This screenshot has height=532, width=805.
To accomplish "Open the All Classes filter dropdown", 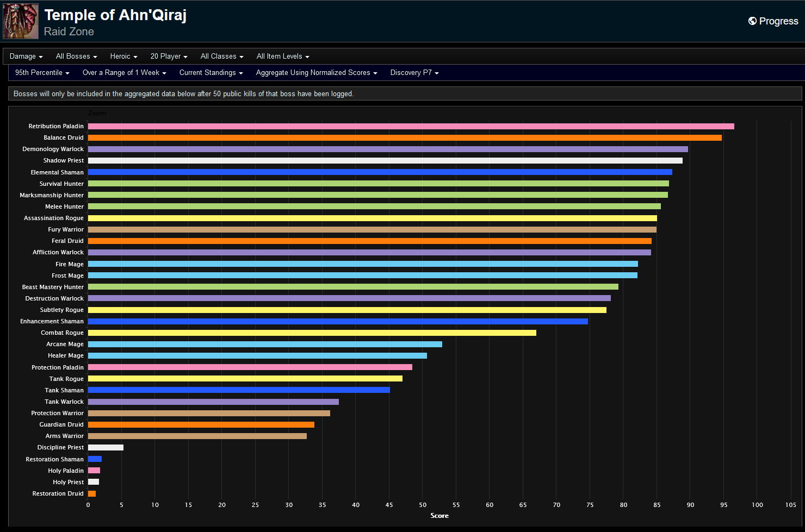I will coord(221,56).
